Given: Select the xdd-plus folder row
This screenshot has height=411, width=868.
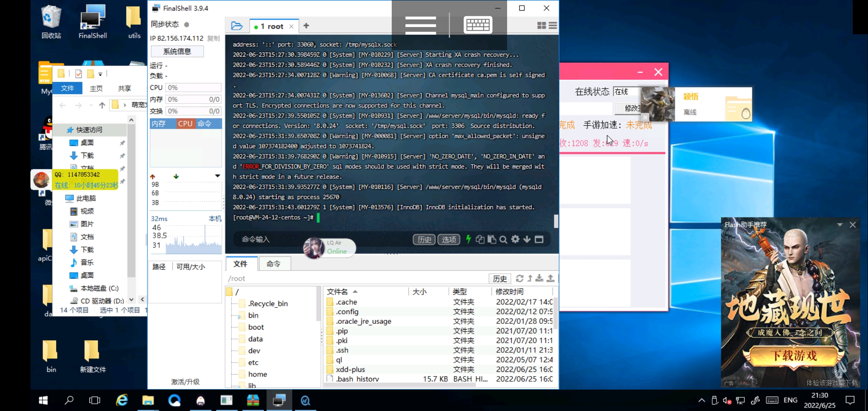Looking at the screenshot, I should point(440,370).
